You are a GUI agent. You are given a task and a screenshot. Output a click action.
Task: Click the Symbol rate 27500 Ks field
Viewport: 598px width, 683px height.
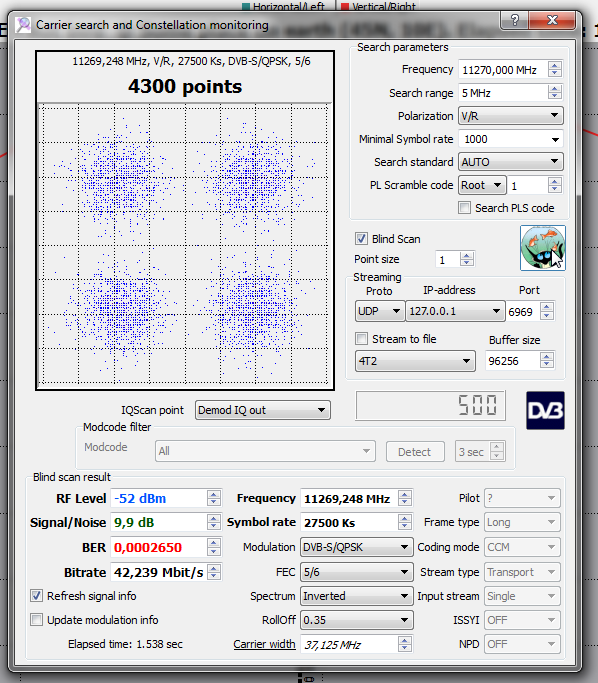349,523
